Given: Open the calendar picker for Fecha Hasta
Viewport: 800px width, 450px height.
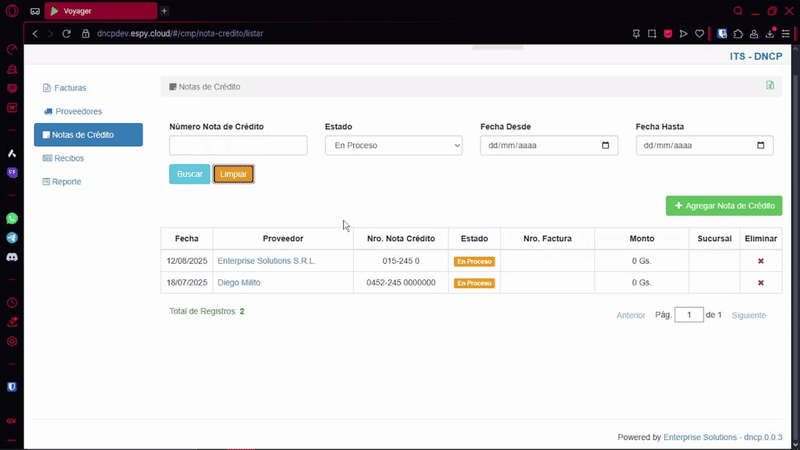Looking at the screenshot, I should pyautogui.click(x=760, y=146).
